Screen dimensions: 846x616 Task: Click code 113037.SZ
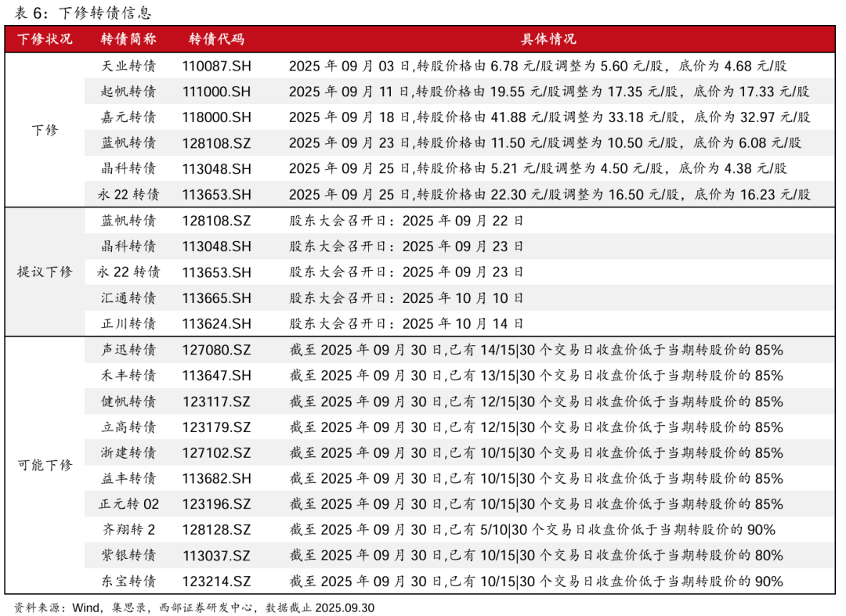(216, 556)
